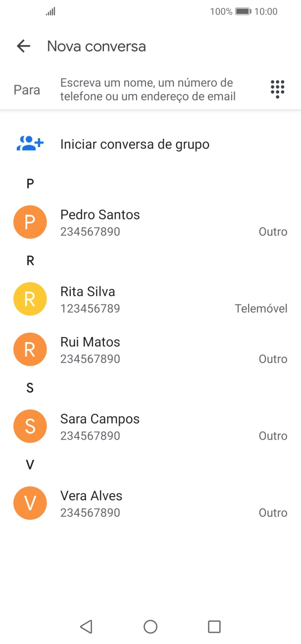Viewport: 301px width, 644px height.
Task: Tap the back arrow on Nova conversa
Action: (x=23, y=46)
